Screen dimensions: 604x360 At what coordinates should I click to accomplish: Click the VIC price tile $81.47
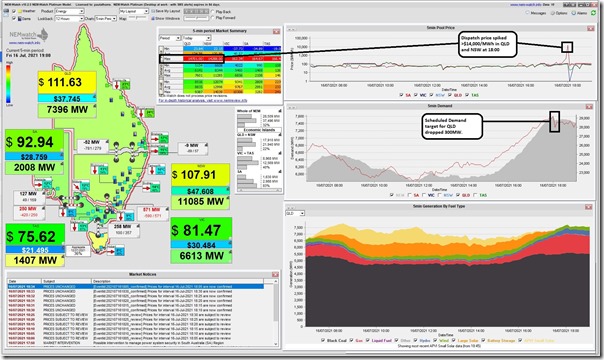coord(201,230)
